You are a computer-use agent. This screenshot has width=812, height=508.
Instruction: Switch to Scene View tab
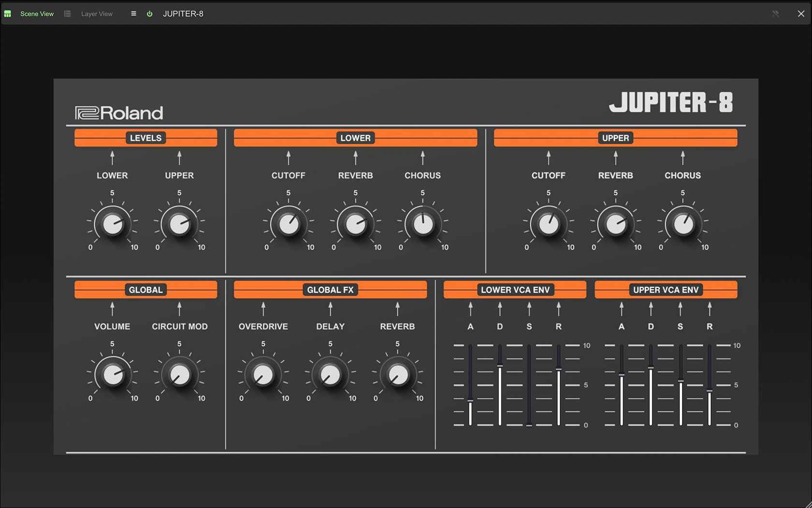pos(37,14)
